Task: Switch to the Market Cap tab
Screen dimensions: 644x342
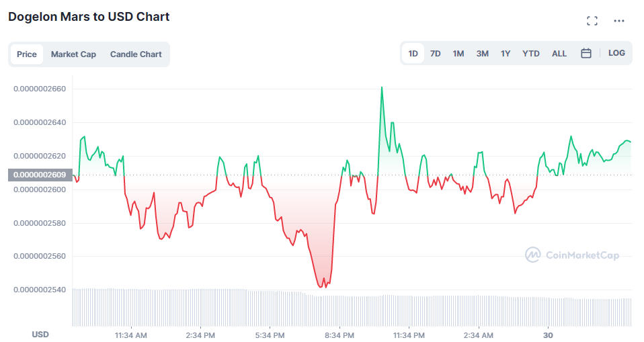Action: (73, 54)
